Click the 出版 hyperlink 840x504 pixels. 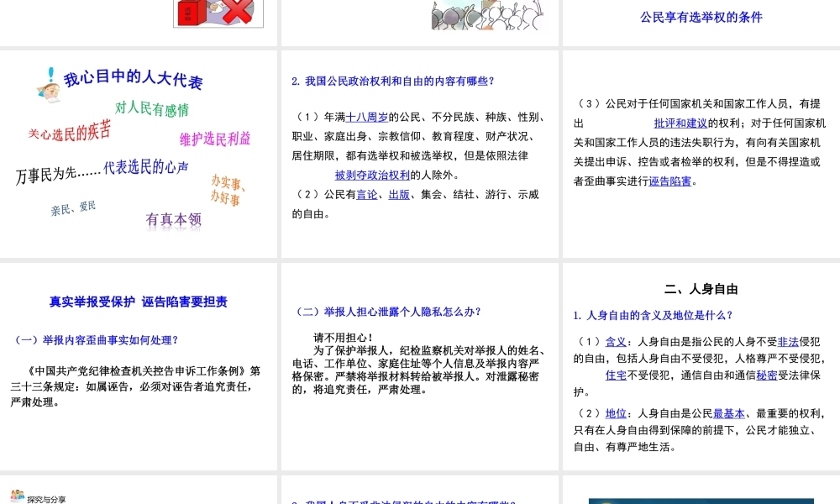pos(399,195)
